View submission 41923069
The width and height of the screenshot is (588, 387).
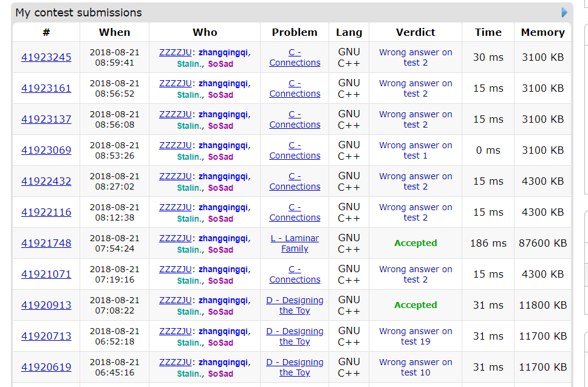pyautogui.click(x=46, y=150)
